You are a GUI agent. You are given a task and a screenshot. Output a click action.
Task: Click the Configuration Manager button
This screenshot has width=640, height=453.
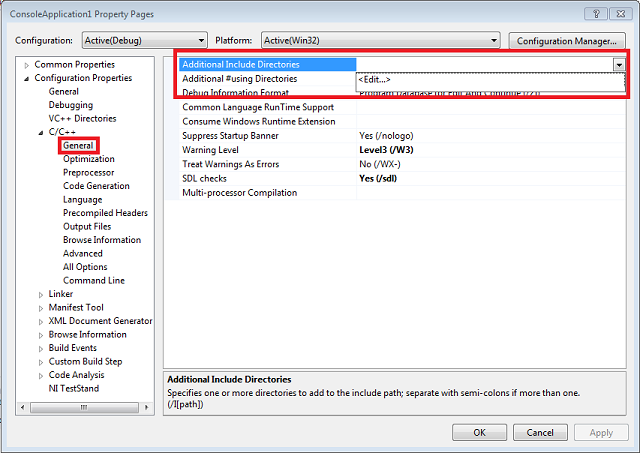click(x=567, y=41)
